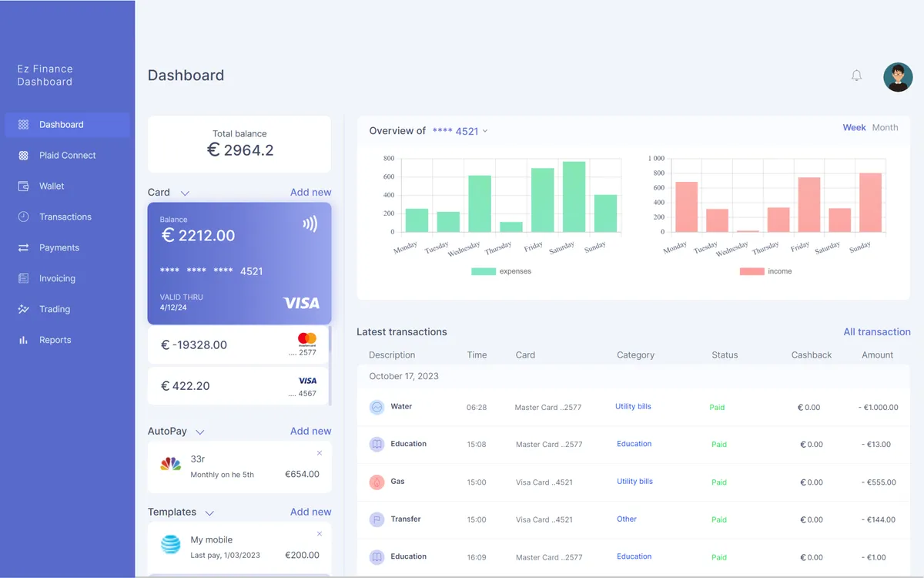Click the AT&T logo in Templates
Viewport: 924px width, 578px height.
tap(170, 544)
